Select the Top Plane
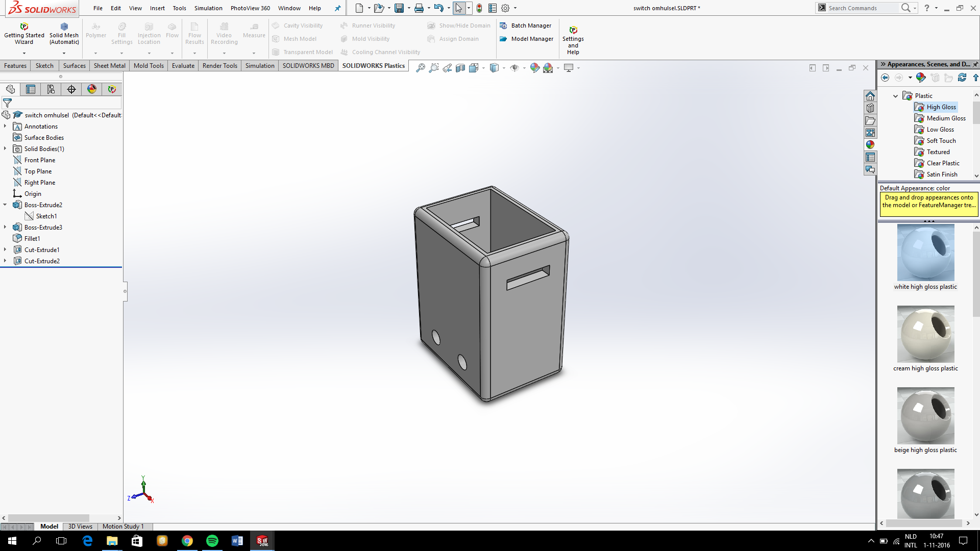 click(x=33, y=171)
